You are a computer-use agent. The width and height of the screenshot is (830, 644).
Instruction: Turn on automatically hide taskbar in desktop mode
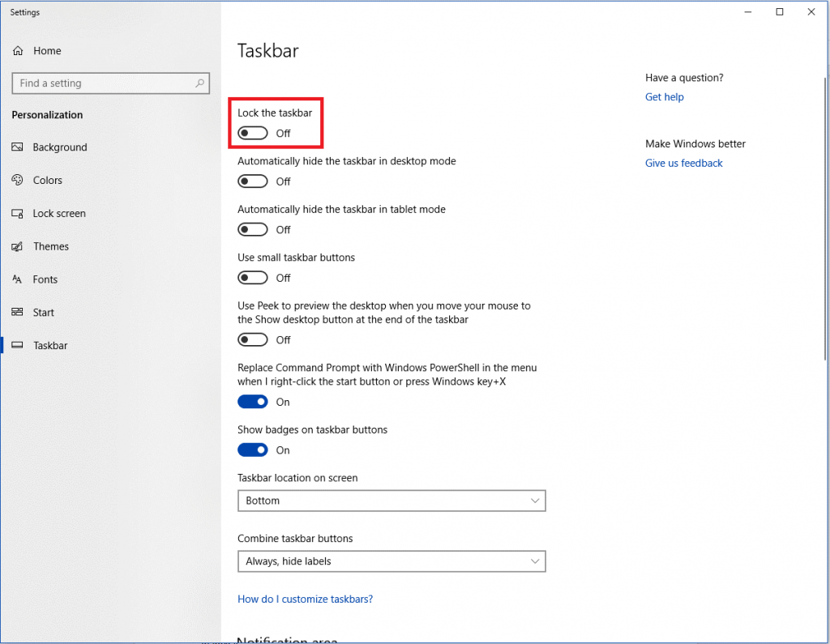point(252,181)
